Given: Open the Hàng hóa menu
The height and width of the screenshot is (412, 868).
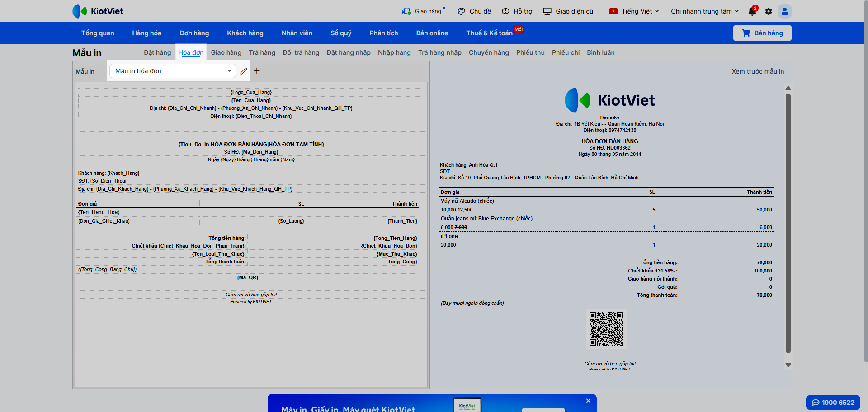Looking at the screenshot, I should coord(146,33).
